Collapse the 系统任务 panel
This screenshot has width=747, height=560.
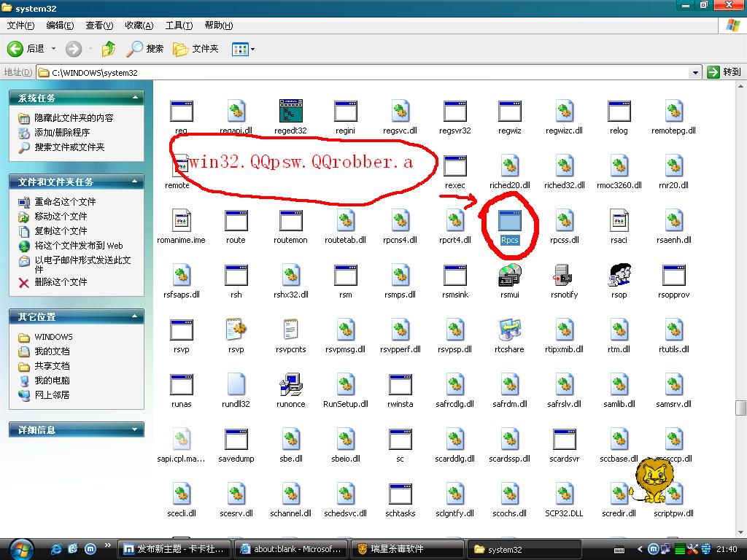pos(135,98)
